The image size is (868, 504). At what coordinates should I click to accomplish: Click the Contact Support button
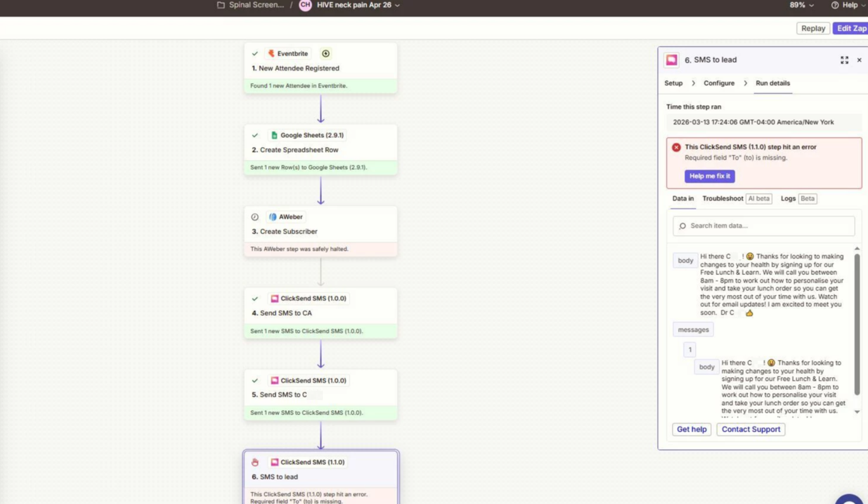coord(750,429)
